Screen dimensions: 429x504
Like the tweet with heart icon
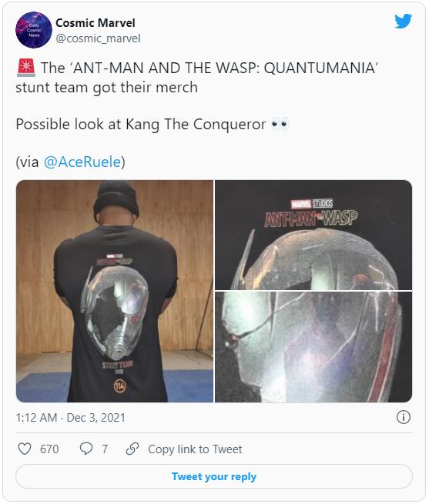click(25, 449)
